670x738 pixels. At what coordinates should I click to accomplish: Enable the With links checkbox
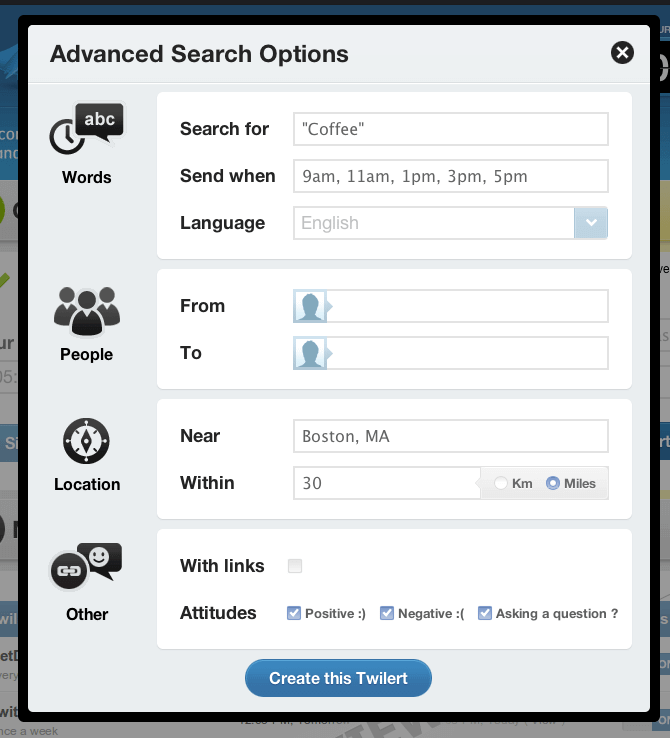295,566
